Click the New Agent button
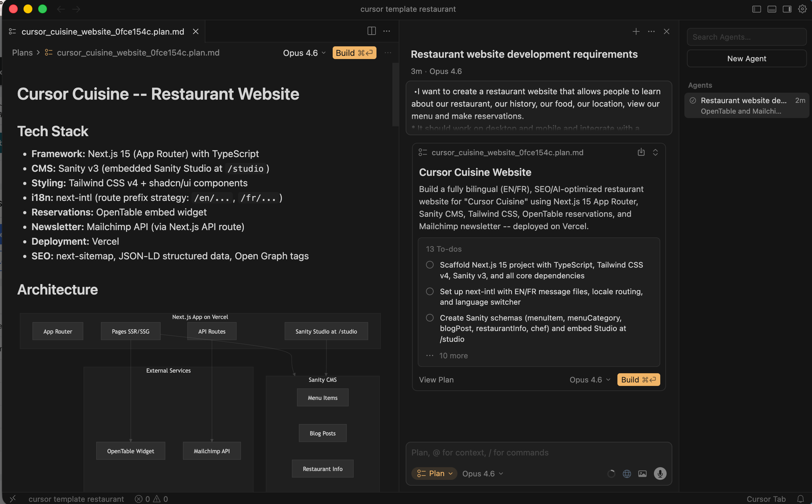The width and height of the screenshot is (812, 504). pos(746,59)
